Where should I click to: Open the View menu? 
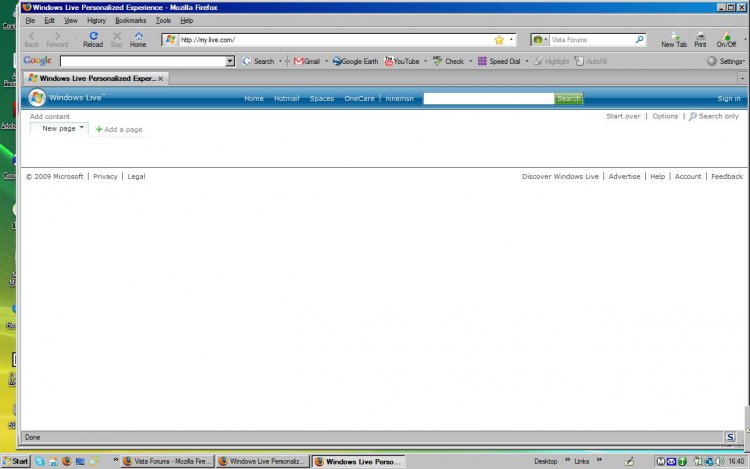click(x=71, y=21)
